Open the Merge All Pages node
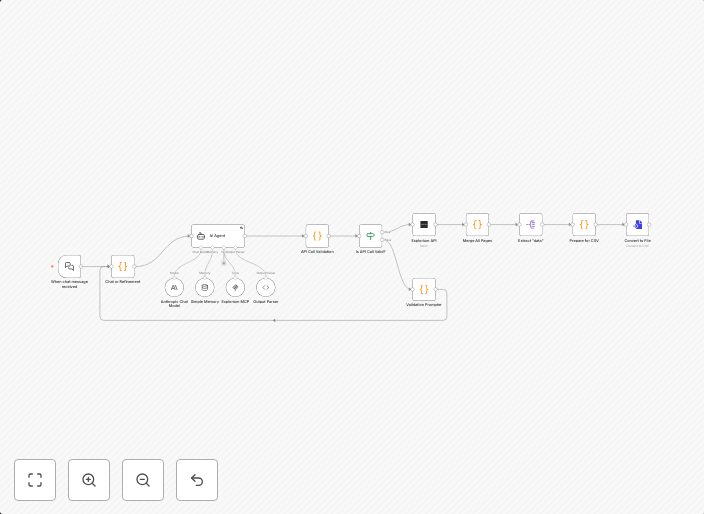Viewport: 704px width, 514px height. point(477,224)
